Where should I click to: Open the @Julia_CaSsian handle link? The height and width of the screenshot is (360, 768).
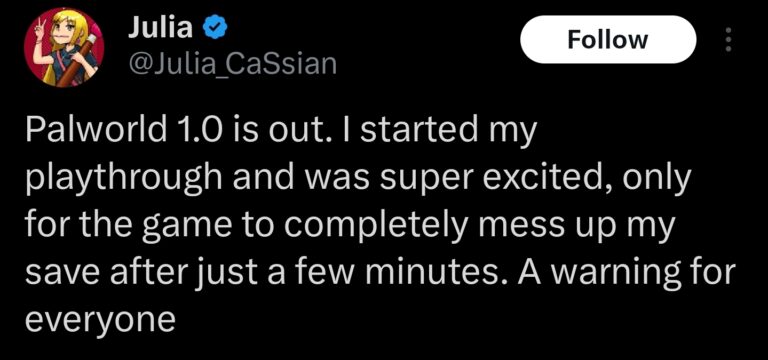click(232, 64)
